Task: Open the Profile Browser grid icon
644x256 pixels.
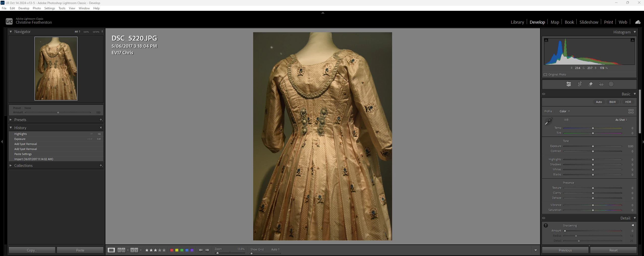Action: click(631, 111)
